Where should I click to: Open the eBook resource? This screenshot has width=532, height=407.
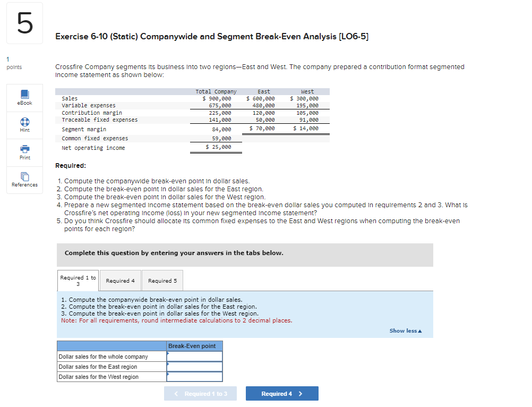(24, 98)
